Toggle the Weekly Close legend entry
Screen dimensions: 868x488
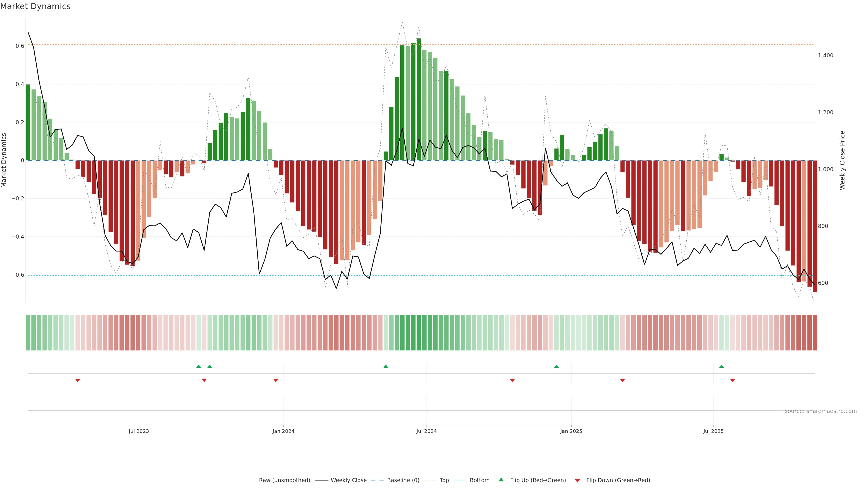pyautogui.click(x=348, y=480)
